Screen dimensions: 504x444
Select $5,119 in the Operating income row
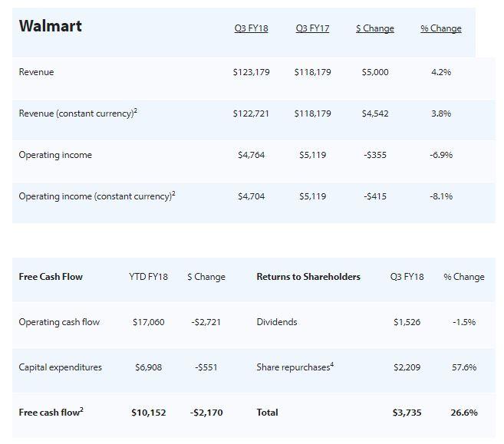[x=312, y=155]
